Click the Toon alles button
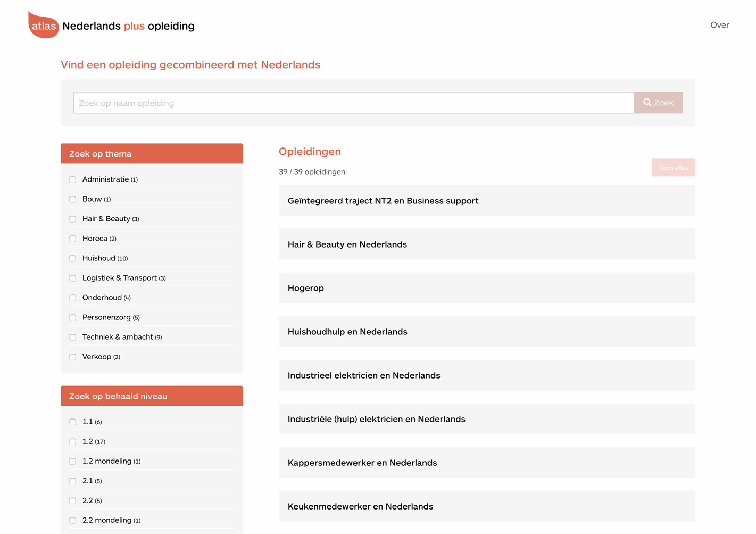This screenshot has width=756, height=534. pyautogui.click(x=674, y=168)
